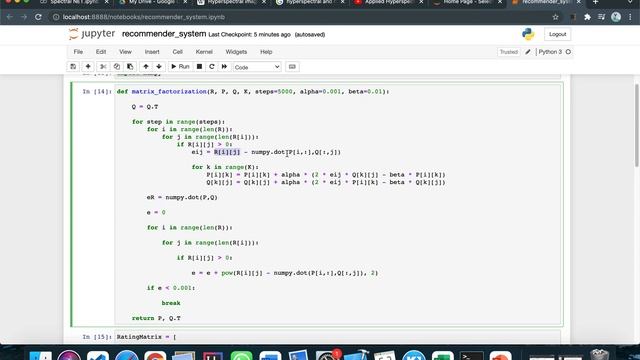Open the Widgets menu
This screenshot has height=360, width=640.
point(236,52)
